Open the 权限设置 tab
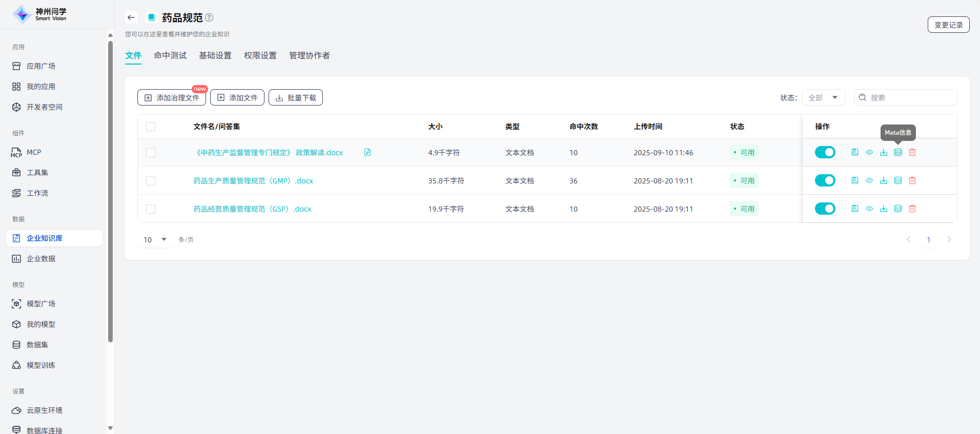 tap(260, 55)
